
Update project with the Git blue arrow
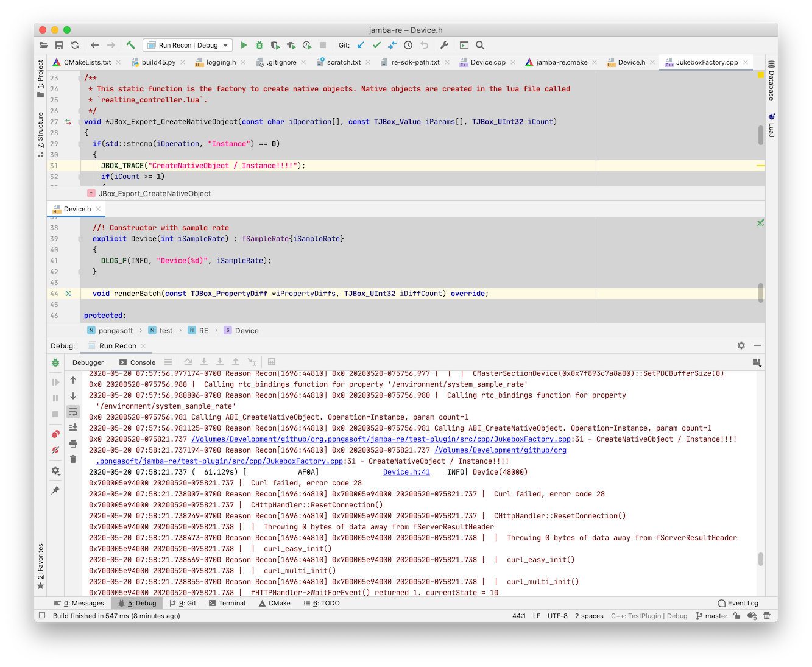click(361, 45)
